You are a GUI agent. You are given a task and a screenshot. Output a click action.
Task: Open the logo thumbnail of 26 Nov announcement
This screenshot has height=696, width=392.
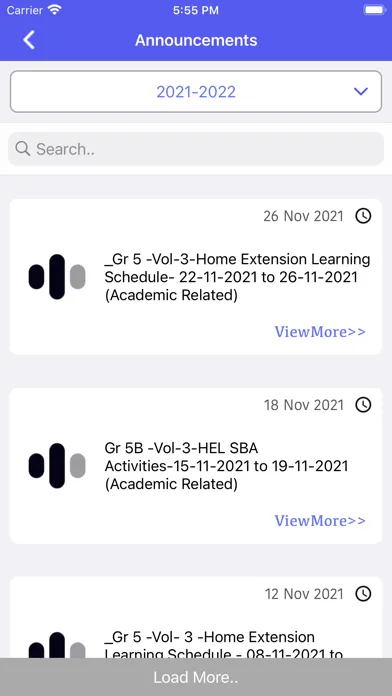click(x=57, y=277)
